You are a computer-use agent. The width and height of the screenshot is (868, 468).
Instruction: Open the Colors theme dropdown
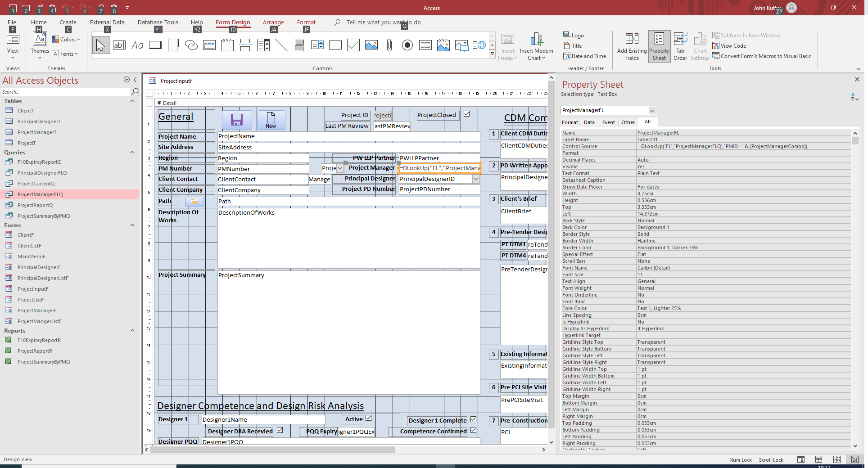[66, 40]
